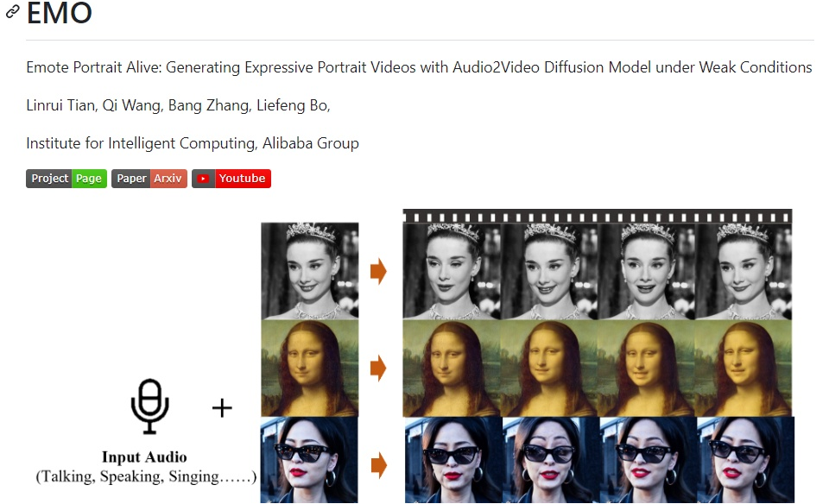The image size is (829, 504).
Task: Click the Input Audio label text
Action: [x=144, y=457]
